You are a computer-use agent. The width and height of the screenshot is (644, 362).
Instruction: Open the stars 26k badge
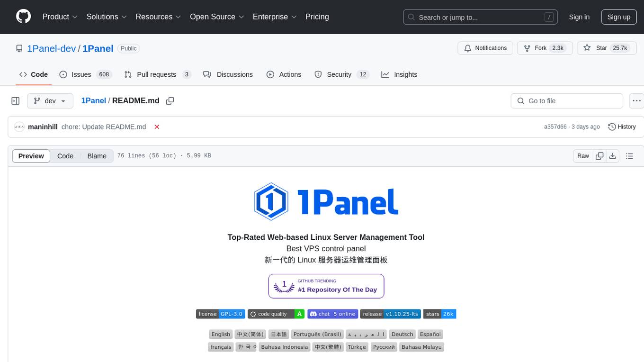pyautogui.click(x=439, y=314)
